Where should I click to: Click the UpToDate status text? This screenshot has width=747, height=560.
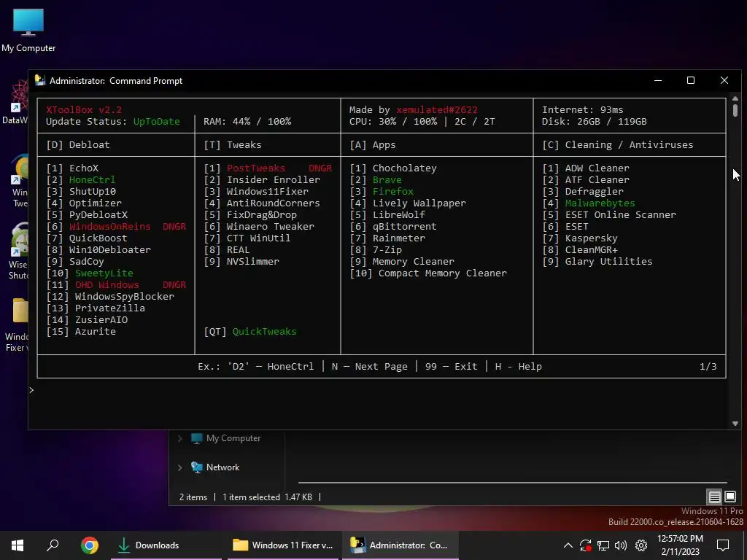coord(157,122)
